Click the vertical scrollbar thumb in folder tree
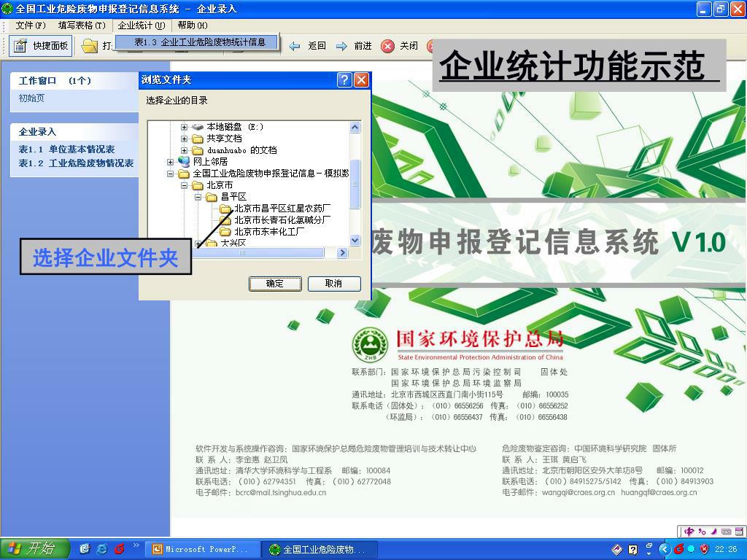The image size is (747, 560). pos(355,184)
